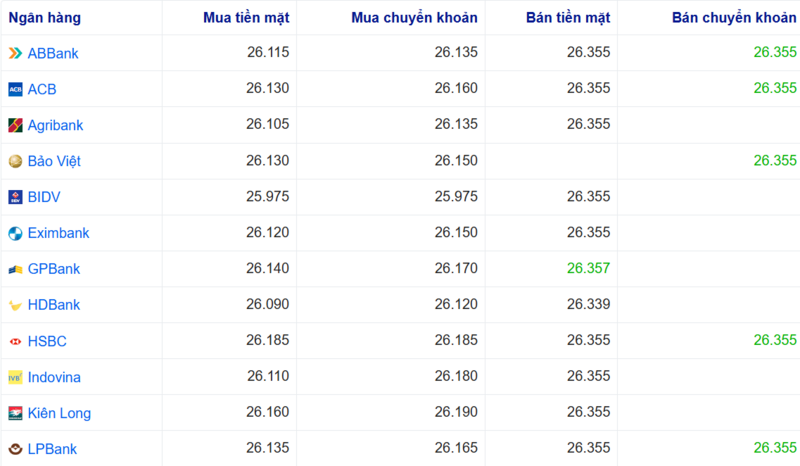Click the BIDV logo icon
The width and height of the screenshot is (800, 466).
[15, 197]
